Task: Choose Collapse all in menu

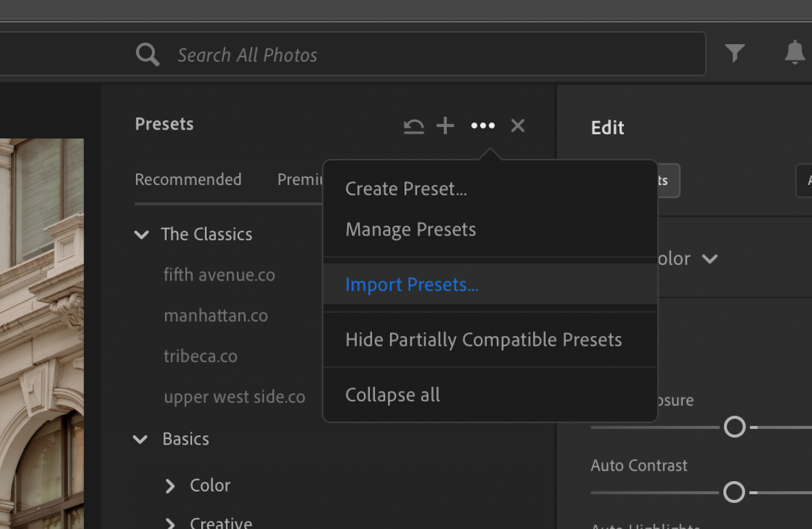Action: click(392, 395)
